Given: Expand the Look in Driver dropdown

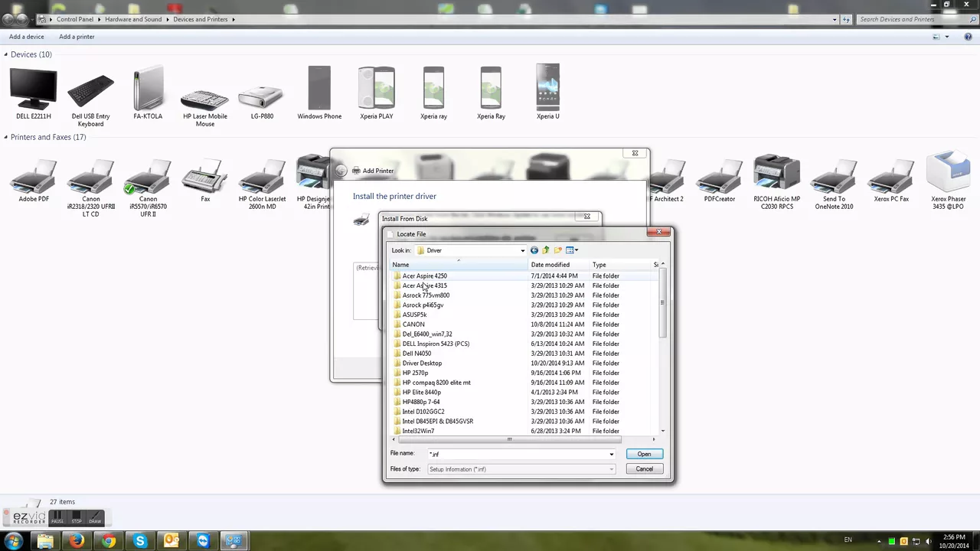Looking at the screenshot, I should [x=523, y=250].
